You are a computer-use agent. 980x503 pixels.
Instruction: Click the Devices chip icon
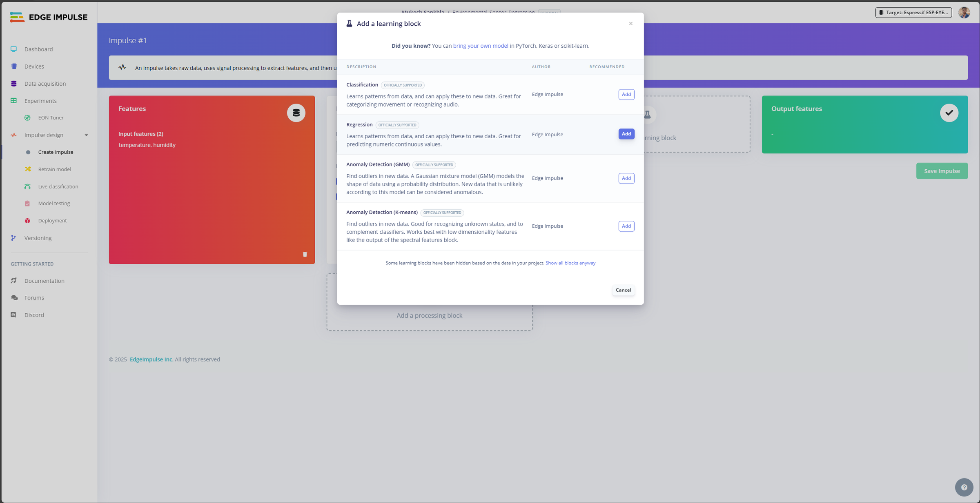click(14, 66)
